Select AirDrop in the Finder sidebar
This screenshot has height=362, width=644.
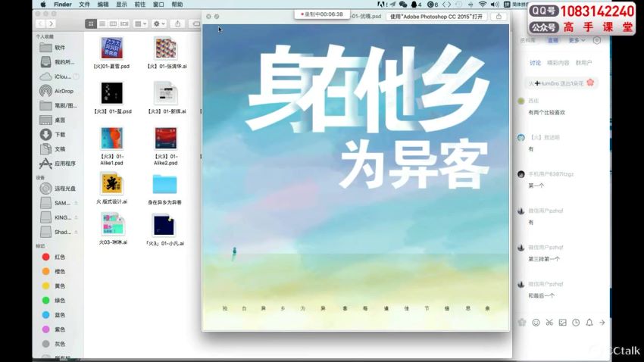(58, 91)
